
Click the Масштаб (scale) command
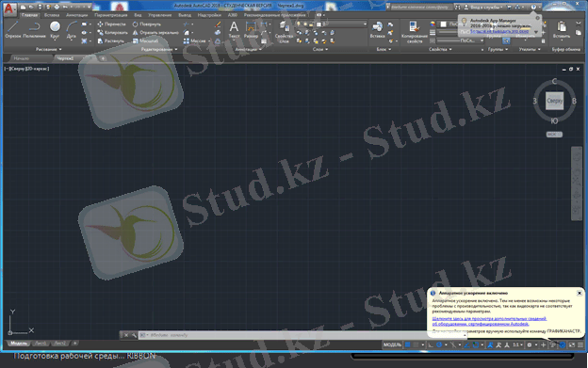(145, 41)
